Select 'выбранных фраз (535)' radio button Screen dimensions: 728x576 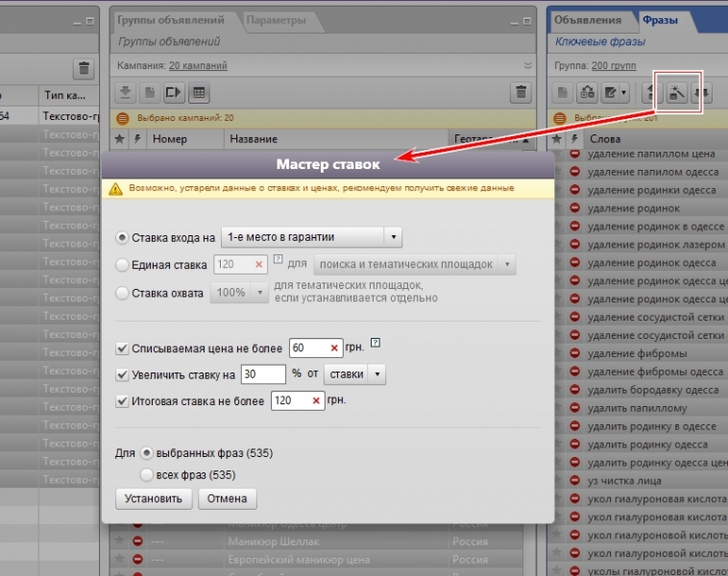(x=146, y=453)
